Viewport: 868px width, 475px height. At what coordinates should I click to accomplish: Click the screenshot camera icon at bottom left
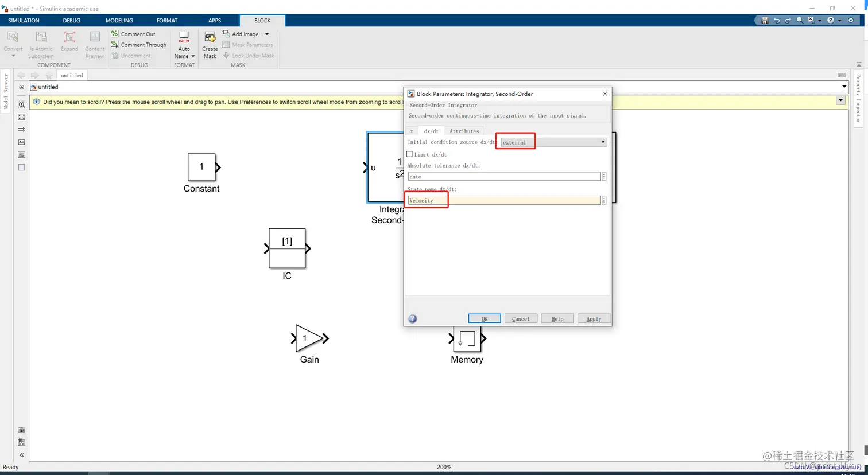point(22,430)
